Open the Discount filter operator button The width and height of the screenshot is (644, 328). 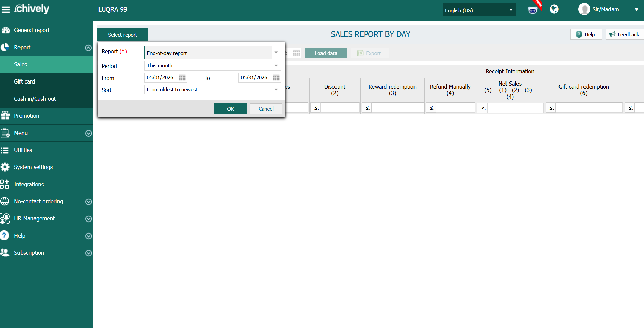coord(316,108)
